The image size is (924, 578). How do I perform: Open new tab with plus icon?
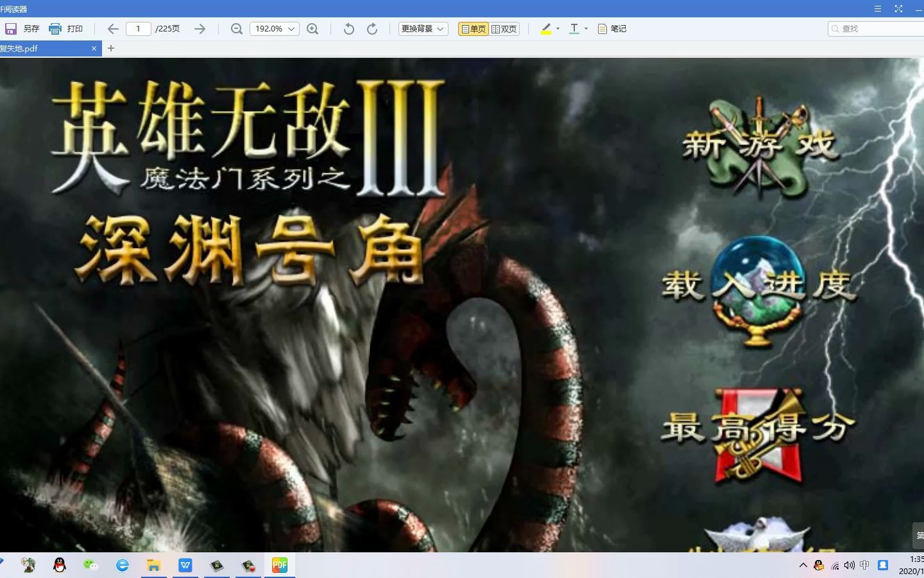pyautogui.click(x=111, y=48)
